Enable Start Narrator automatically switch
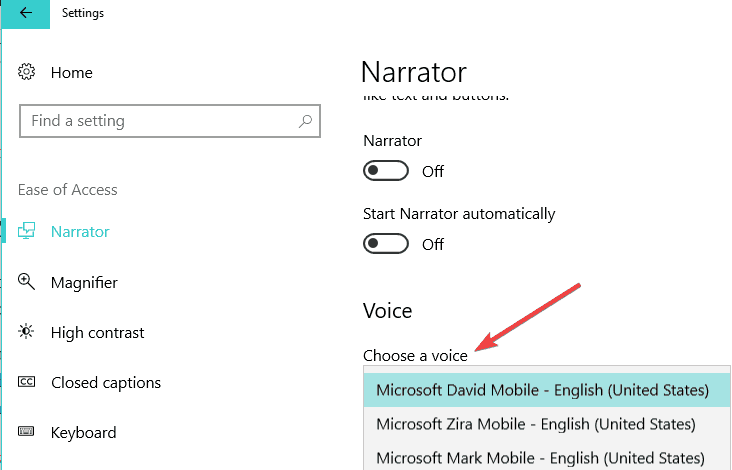732x470 pixels. click(386, 244)
